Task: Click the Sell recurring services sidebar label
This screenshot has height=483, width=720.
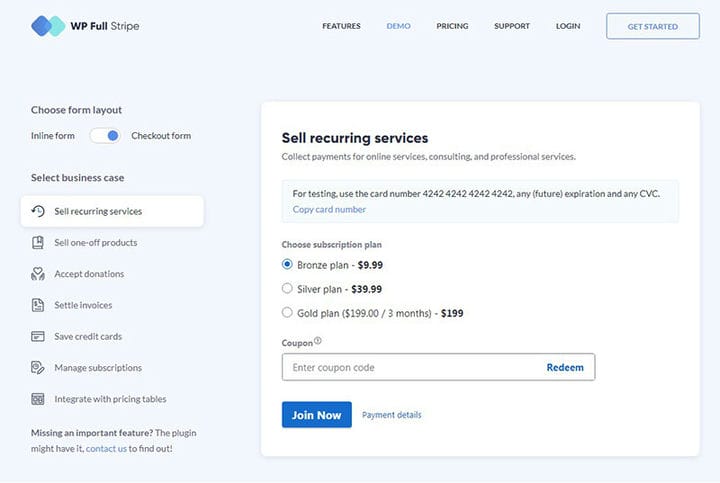Action: 98,211
